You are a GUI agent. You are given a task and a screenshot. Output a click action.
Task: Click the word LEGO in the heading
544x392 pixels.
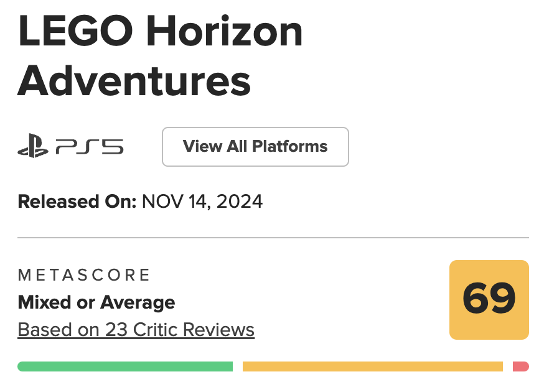(75, 32)
